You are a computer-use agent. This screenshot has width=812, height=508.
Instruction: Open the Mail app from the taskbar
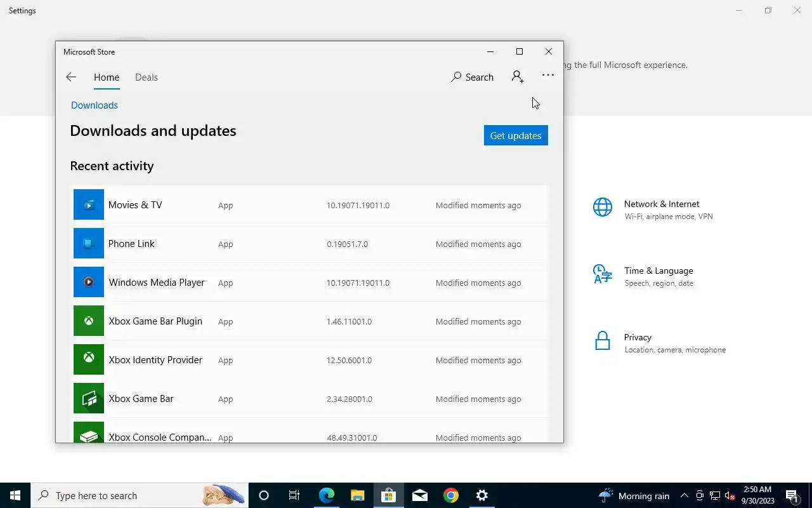tap(419, 495)
